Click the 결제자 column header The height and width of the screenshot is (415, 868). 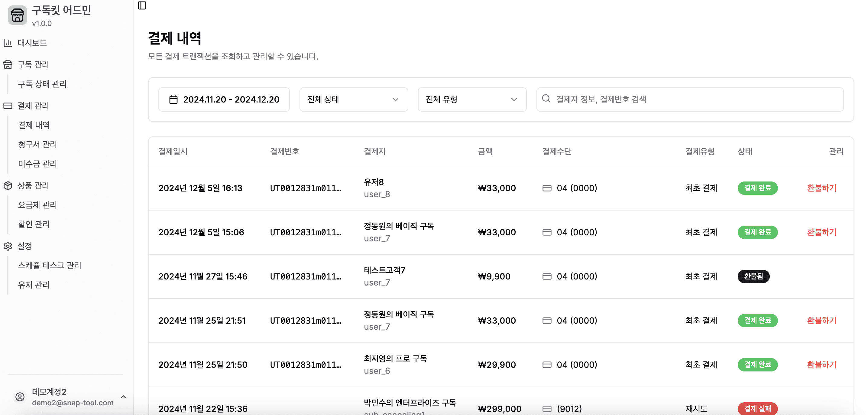click(375, 151)
